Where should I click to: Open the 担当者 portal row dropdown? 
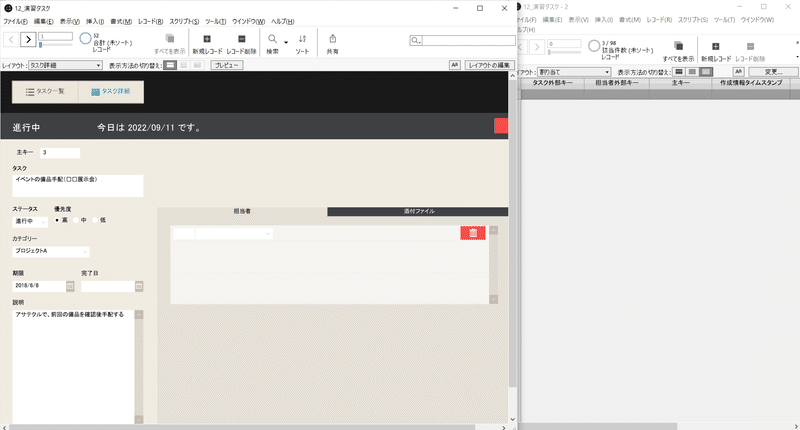pyautogui.click(x=234, y=234)
